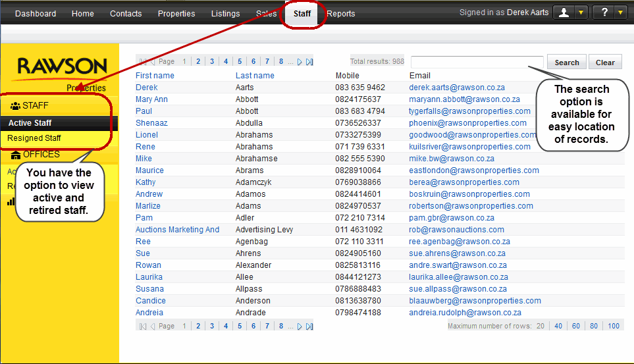Select Resigned Staff in the sidebar

tap(34, 138)
